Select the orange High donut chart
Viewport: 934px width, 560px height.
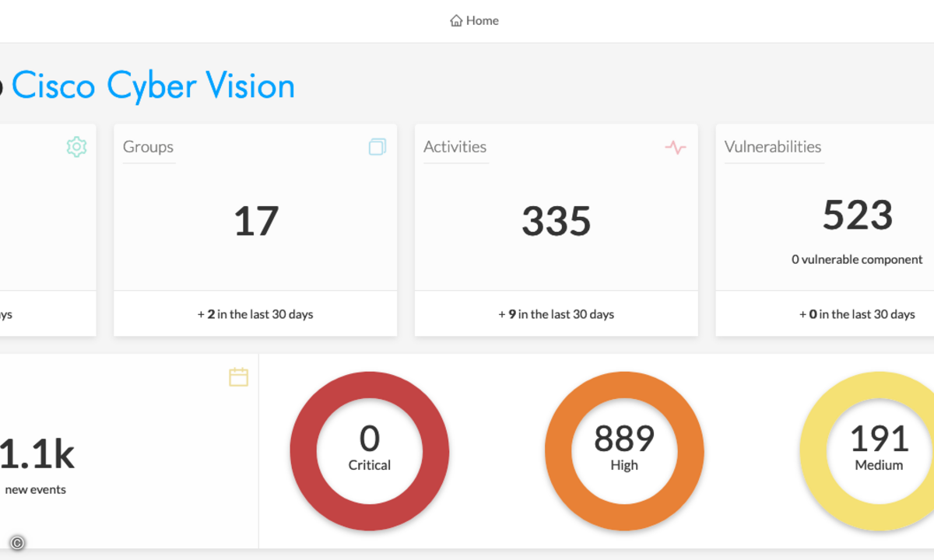[x=624, y=451]
